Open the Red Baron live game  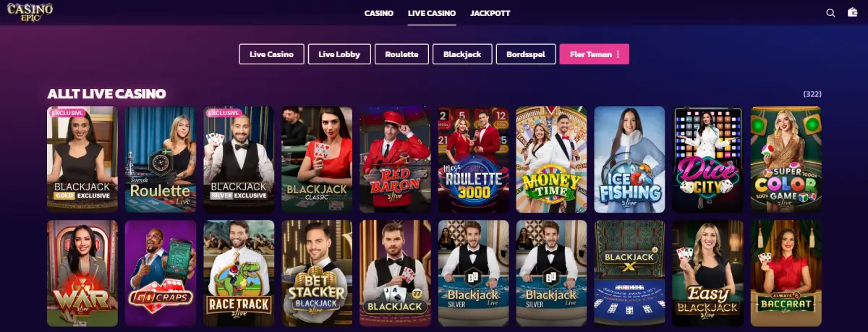(395, 159)
